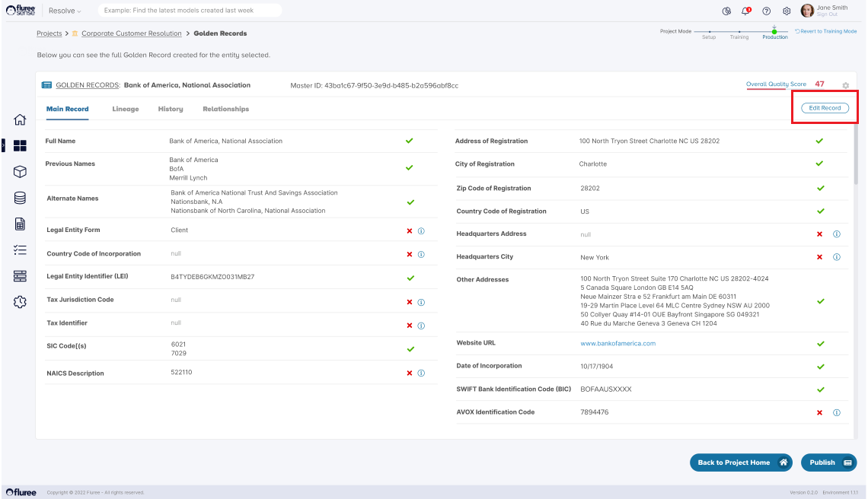Click Revert to Training Mode link

[x=825, y=31]
